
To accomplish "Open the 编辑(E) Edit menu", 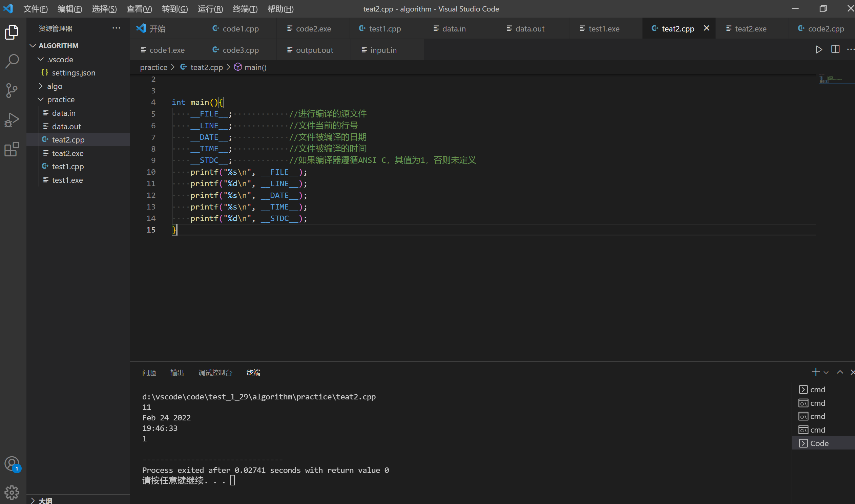I will (70, 9).
